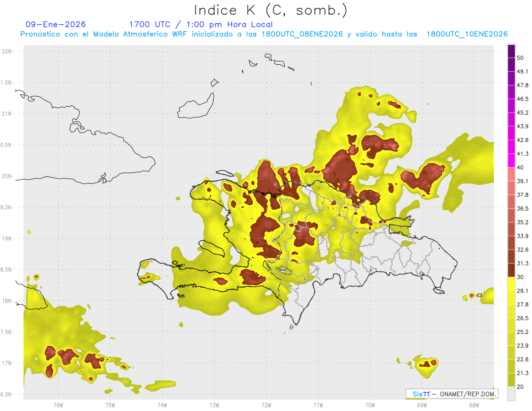Click the latitude axis label "20N"

click(8, 176)
